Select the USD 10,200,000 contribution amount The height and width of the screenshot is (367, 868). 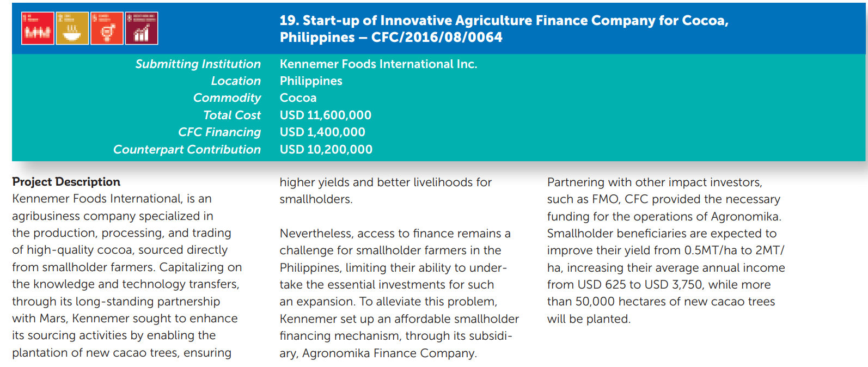[x=326, y=150]
